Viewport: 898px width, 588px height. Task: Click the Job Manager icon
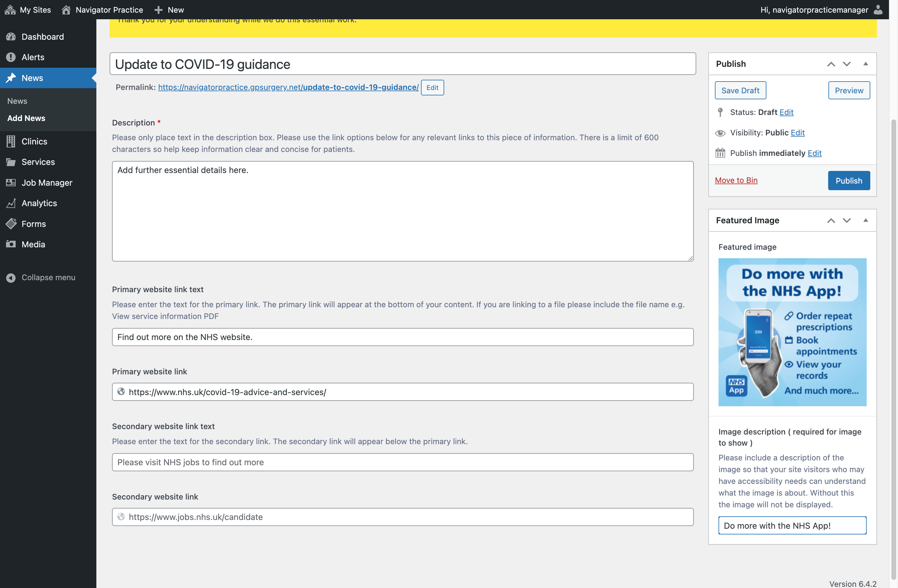tap(11, 183)
